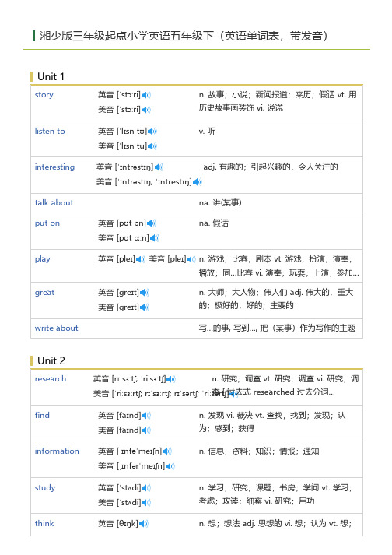This screenshot has height=555, width=392.
Task: Play British audio for great
Action: point(145,293)
